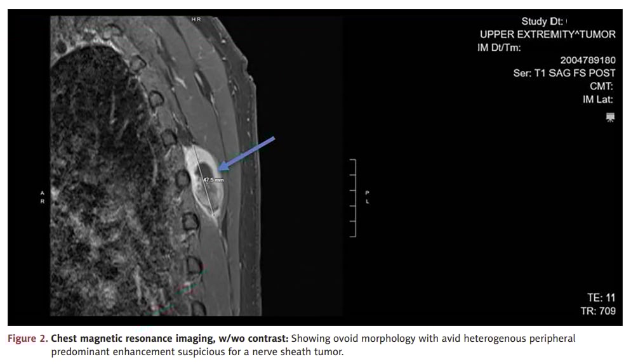This screenshot has width=631, height=364.
Task: Click the Study Dt: label
Action: [543, 22]
